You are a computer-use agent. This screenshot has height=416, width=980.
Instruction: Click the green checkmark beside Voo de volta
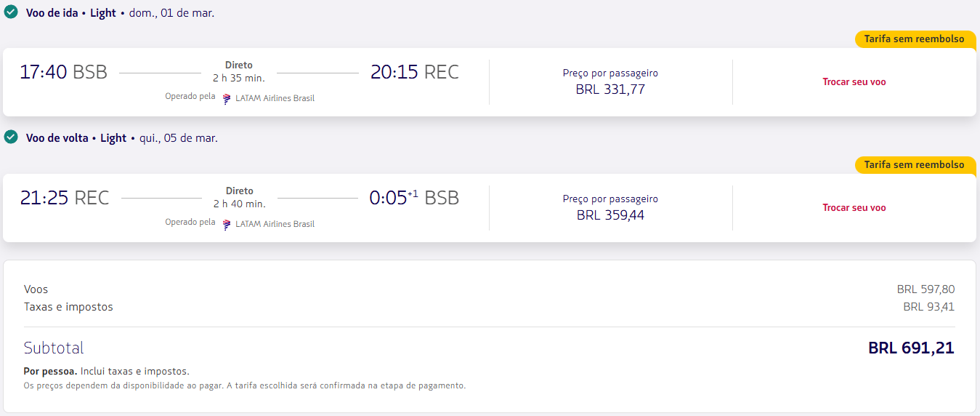[11, 137]
